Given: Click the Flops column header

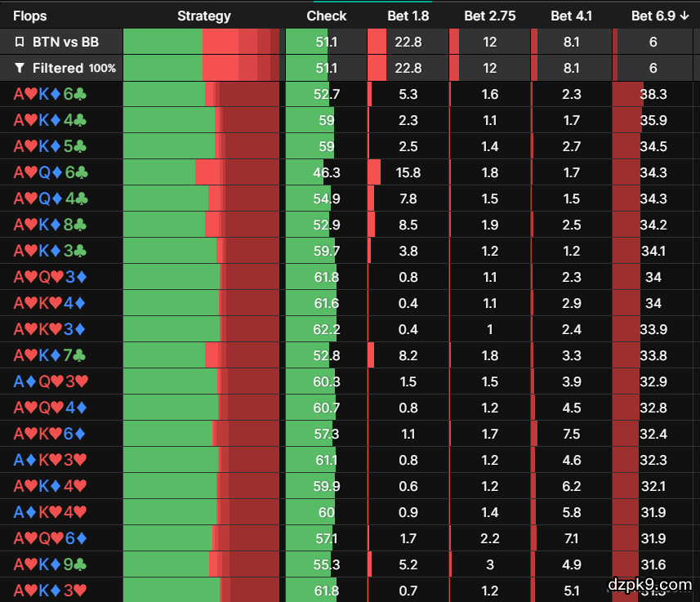Looking at the screenshot, I should click(30, 16).
